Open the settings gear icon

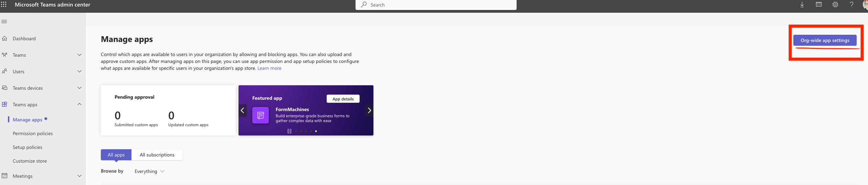coord(835,4)
